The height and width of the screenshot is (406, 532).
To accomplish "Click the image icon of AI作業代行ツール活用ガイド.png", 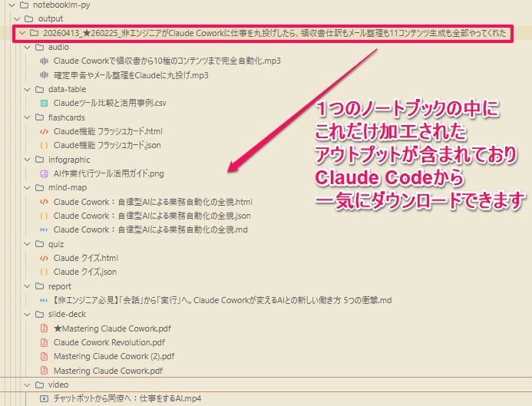I will point(44,173).
